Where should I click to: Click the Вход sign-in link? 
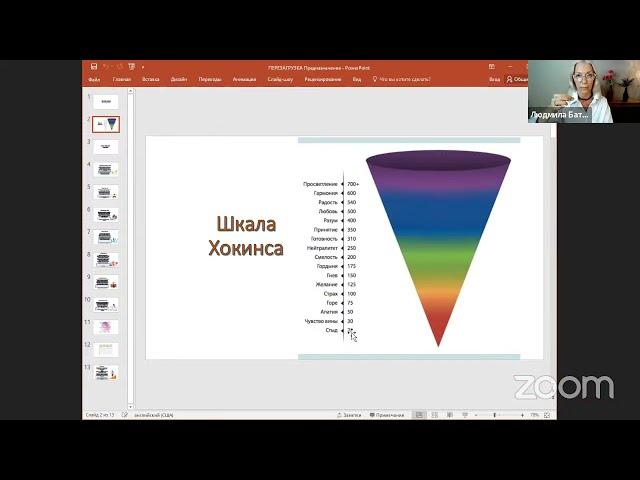coord(494,79)
